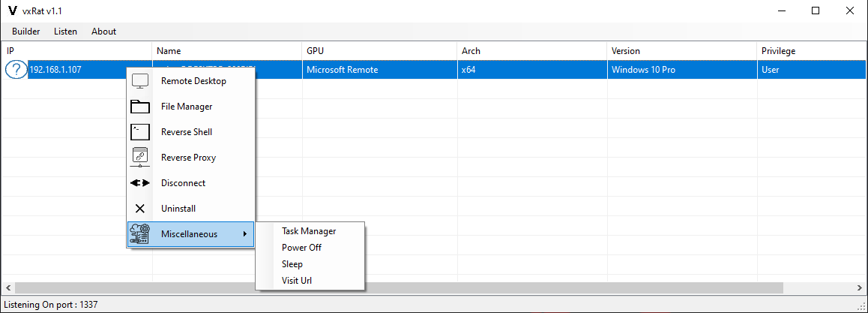Click the Reverse Proxy icon
868x313 pixels.
point(140,158)
